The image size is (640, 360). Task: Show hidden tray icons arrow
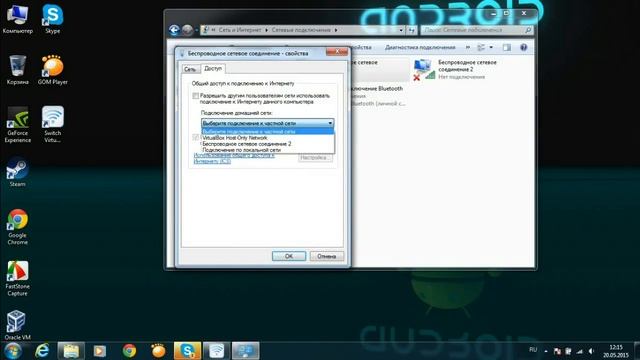[x=546, y=351]
